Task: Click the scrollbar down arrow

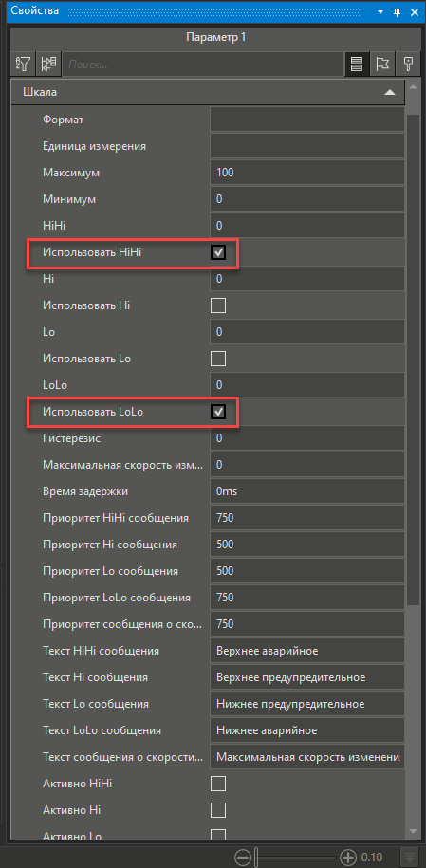Action: tap(413, 831)
